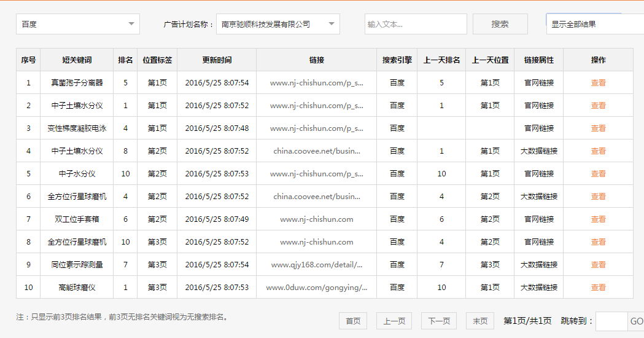Select the 更新时间 column header
The width and height of the screenshot is (644, 338).
[x=217, y=60]
